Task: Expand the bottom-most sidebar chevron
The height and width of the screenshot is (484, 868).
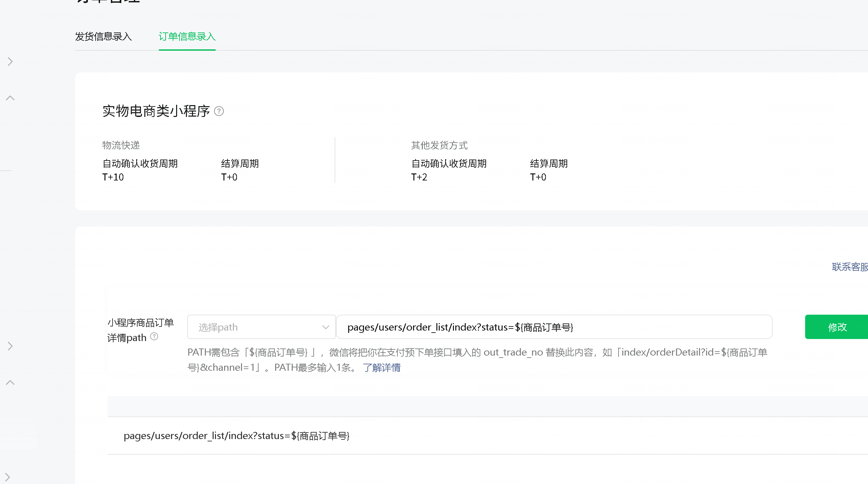Action: click(7, 477)
